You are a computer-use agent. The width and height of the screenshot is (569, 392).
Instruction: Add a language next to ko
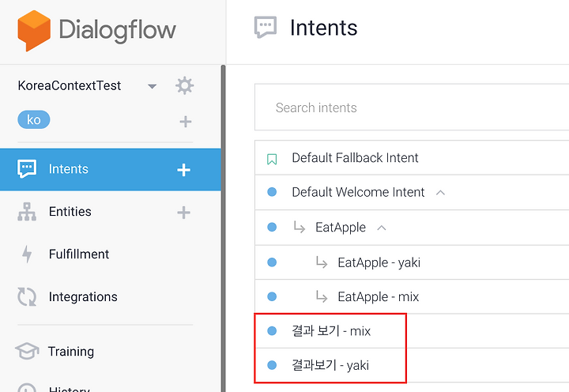coord(186,121)
